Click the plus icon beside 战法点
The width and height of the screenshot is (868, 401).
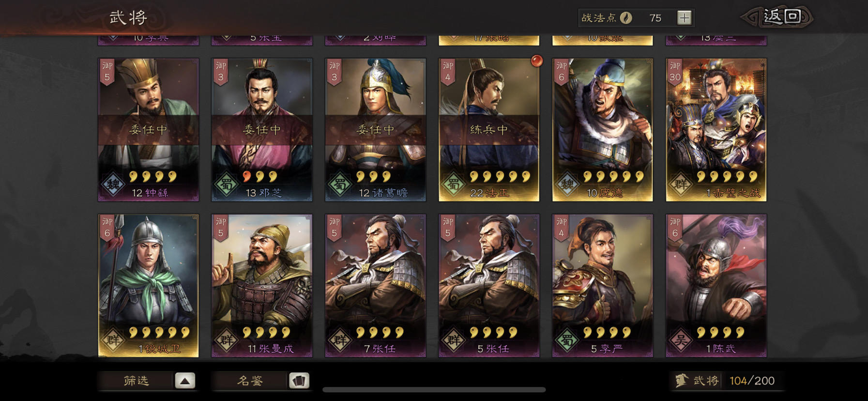[684, 18]
